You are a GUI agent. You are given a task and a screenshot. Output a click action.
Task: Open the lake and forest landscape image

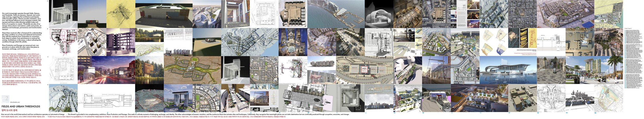149,35
